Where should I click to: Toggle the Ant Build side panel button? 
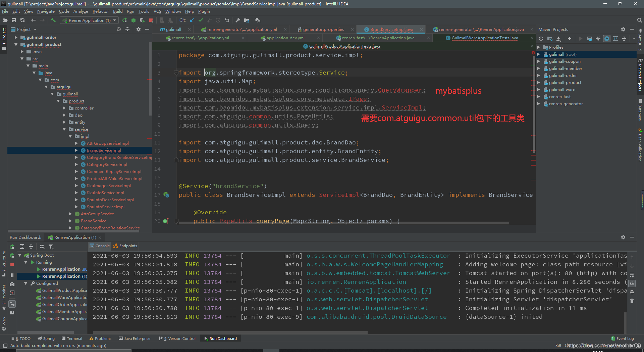(x=640, y=40)
